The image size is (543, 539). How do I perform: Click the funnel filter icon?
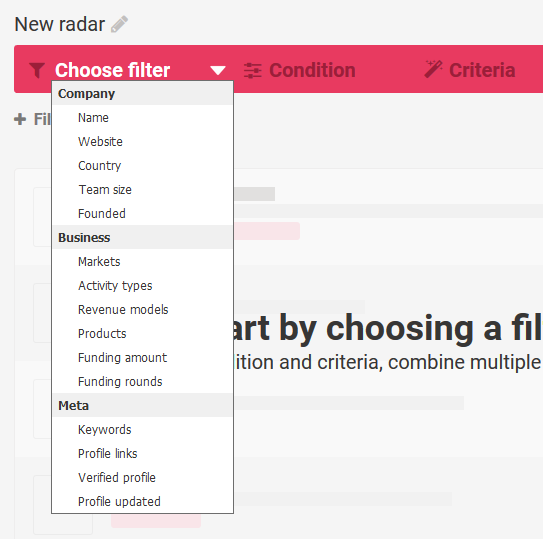click(37, 70)
